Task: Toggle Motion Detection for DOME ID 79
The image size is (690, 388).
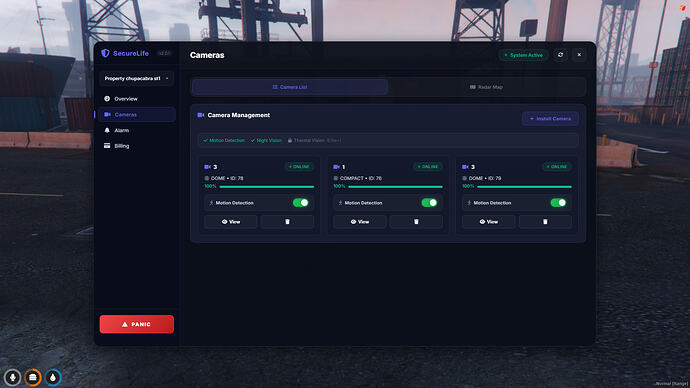Action: click(558, 203)
